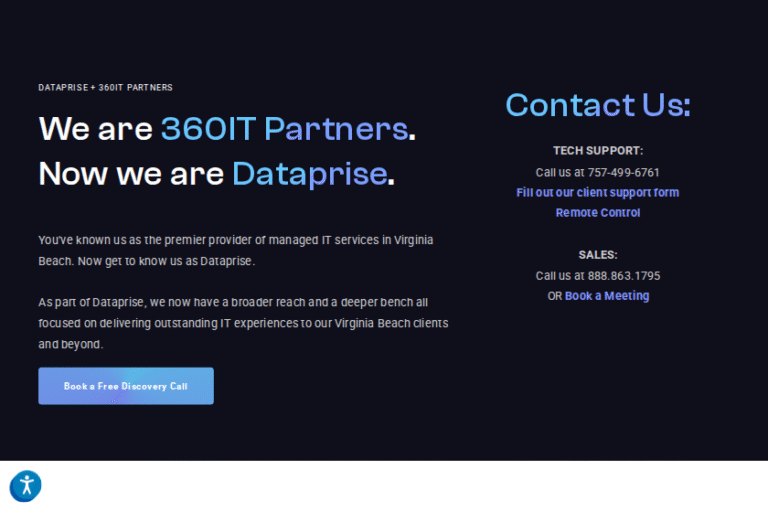Click the Book a Meeting link
The height and width of the screenshot is (512, 768).
pyautogui.click(x=607, y=296)
